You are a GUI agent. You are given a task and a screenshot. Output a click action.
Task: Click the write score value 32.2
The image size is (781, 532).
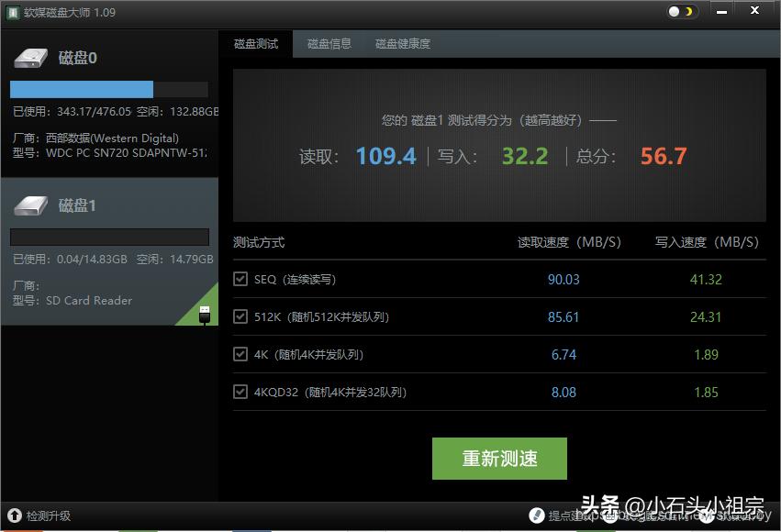[x=525, y=156]
